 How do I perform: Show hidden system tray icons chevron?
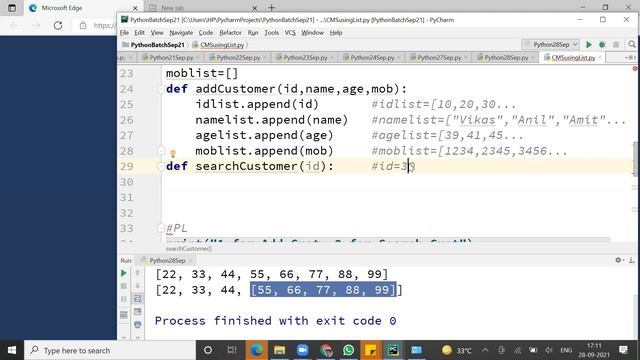485,350
